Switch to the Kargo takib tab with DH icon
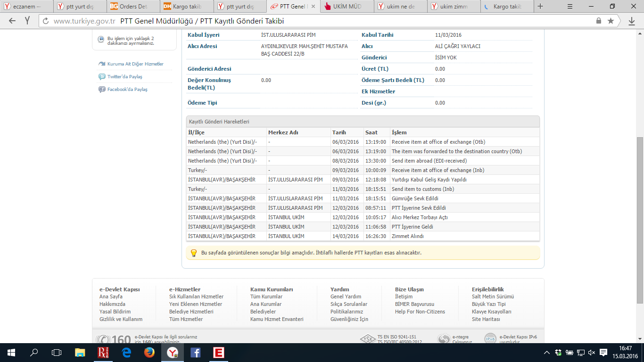 tap(187, 7)
